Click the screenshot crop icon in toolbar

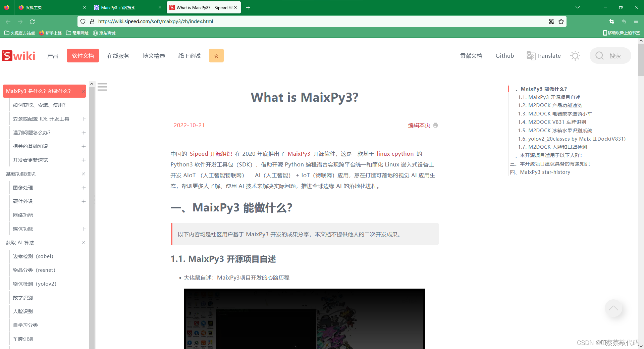[x=611, y=21]
